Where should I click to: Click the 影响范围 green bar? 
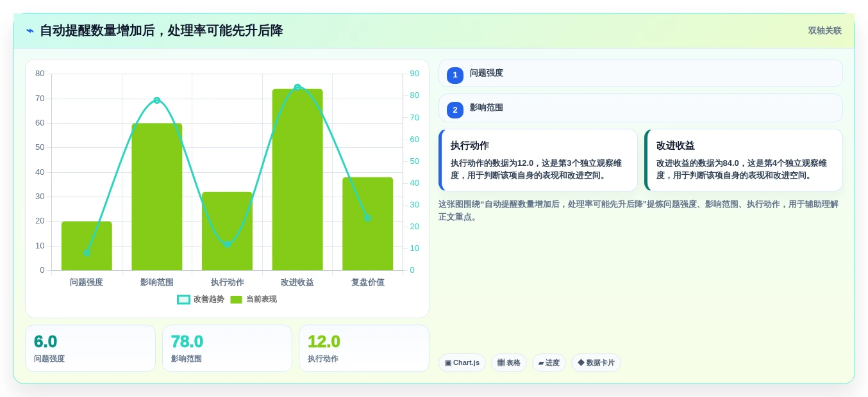point(157,197)
